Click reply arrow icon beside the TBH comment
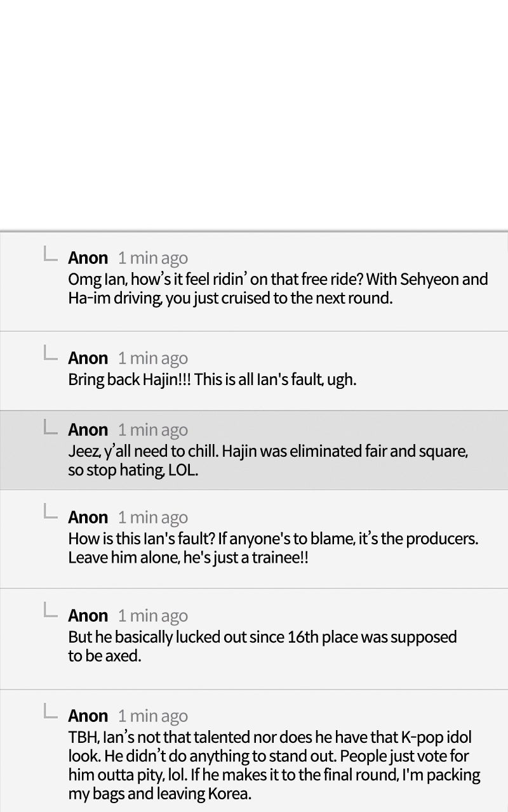 tap(51, 711)
